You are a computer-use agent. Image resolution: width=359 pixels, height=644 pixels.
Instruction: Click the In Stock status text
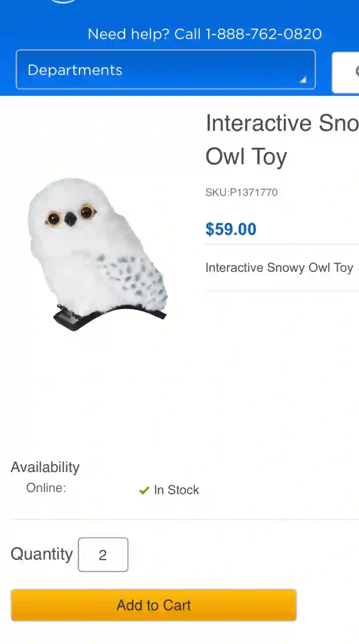pos(177,490)
